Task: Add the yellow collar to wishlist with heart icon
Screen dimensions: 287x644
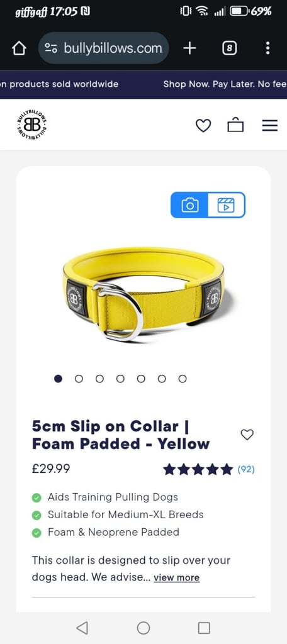Action: [x=247, y=435]
